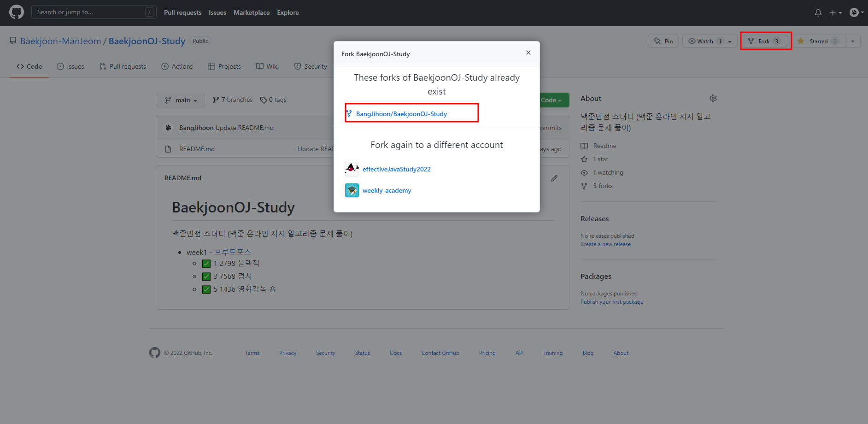The height and width of the screenshot is (424, 868).
Task: Open the notifications bell
Action: click(818, 13)
